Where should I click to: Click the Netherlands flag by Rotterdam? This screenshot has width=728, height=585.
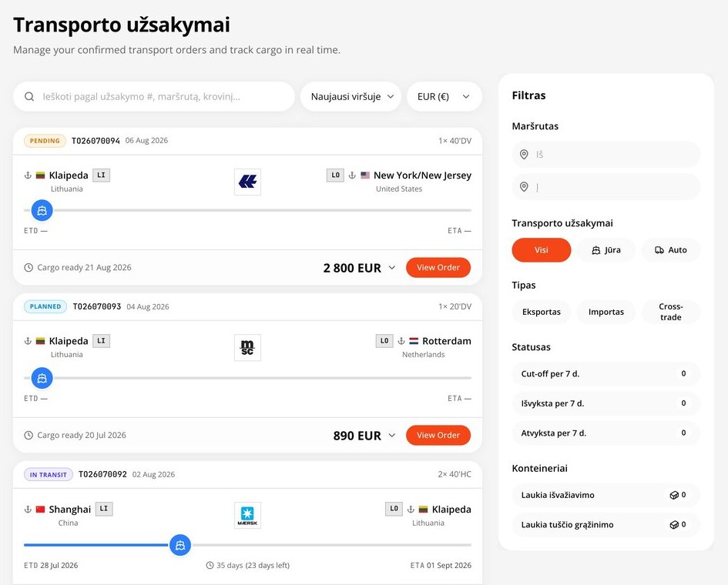(414, 341)
